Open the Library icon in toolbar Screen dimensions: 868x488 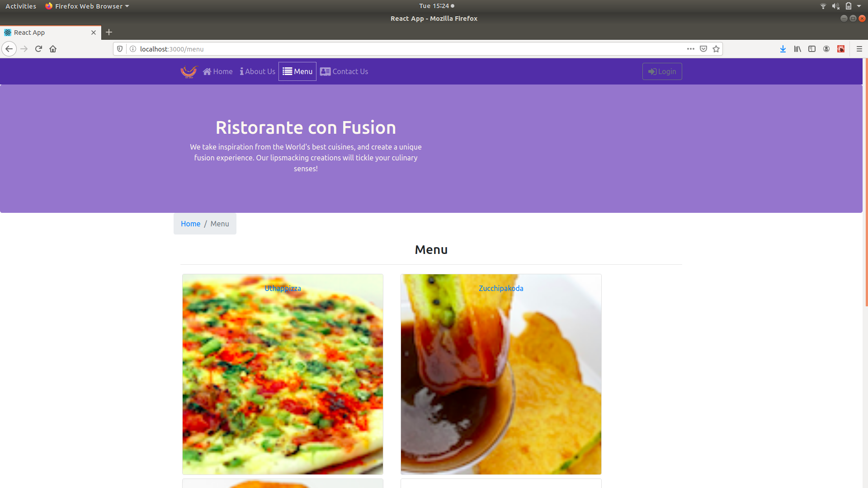pyautogui.click(x=797, y=49)
